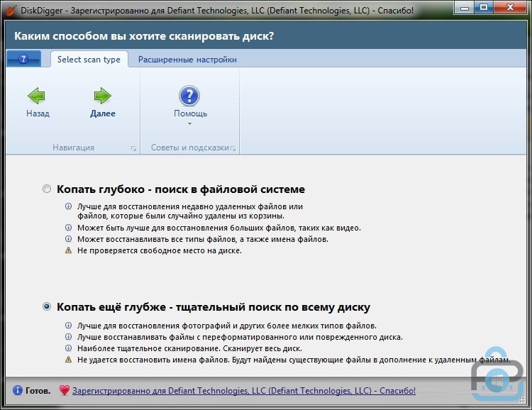This screenshot has height=410, width=532.
Task: Click the Зарегистрированно для Defiant Technologies link
Action: pos(243,391)
